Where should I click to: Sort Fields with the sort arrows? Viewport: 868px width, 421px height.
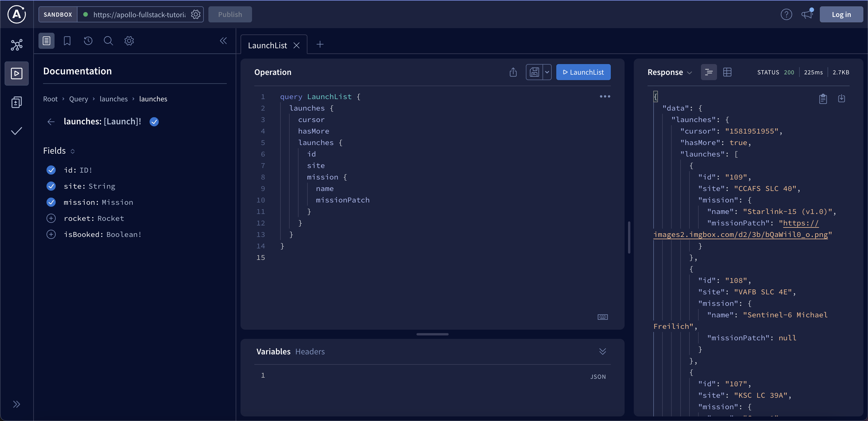(72, 151)
